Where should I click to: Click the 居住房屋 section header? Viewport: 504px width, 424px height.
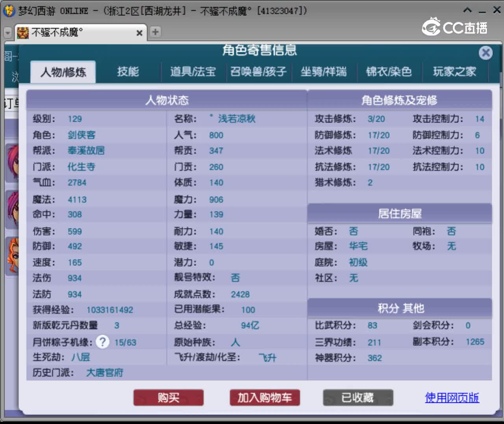click(400, 214)
